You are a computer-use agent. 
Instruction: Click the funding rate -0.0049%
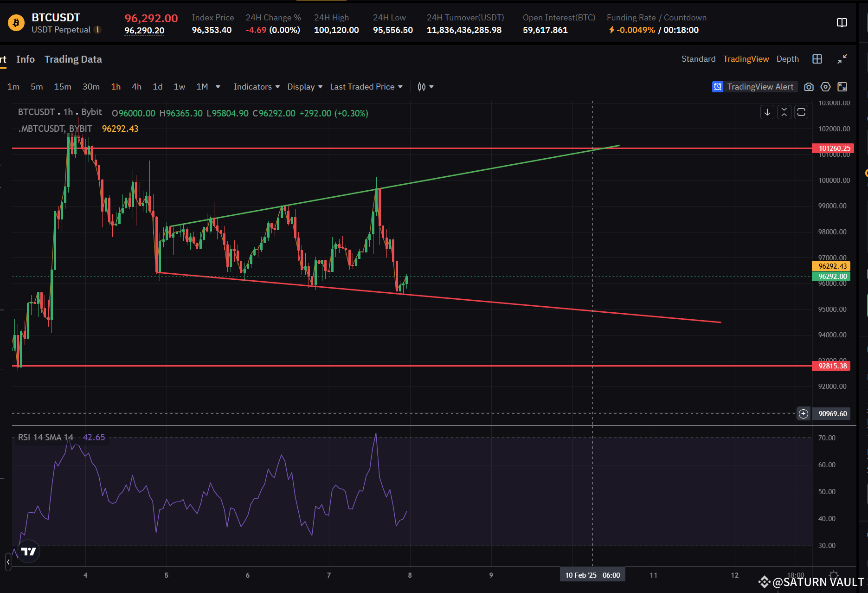point(636,30)
